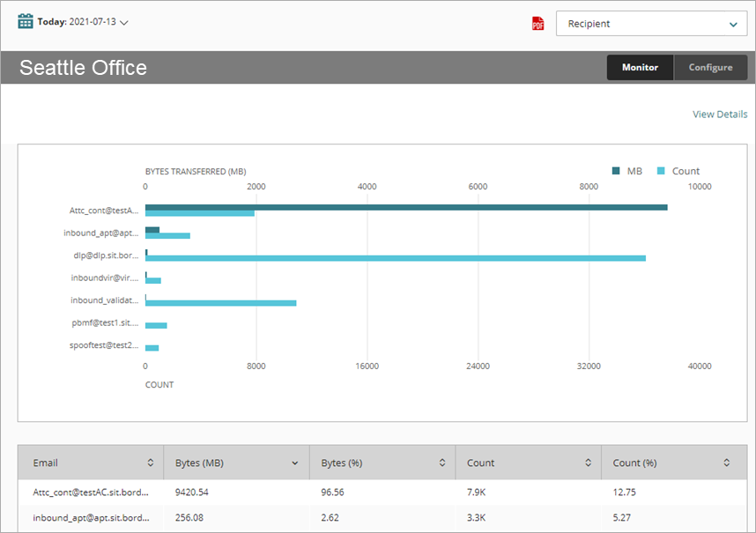This screenshot has width=756, height=533.
Task: Sort table by Count (%) arrows
Action: coord(727,463)
